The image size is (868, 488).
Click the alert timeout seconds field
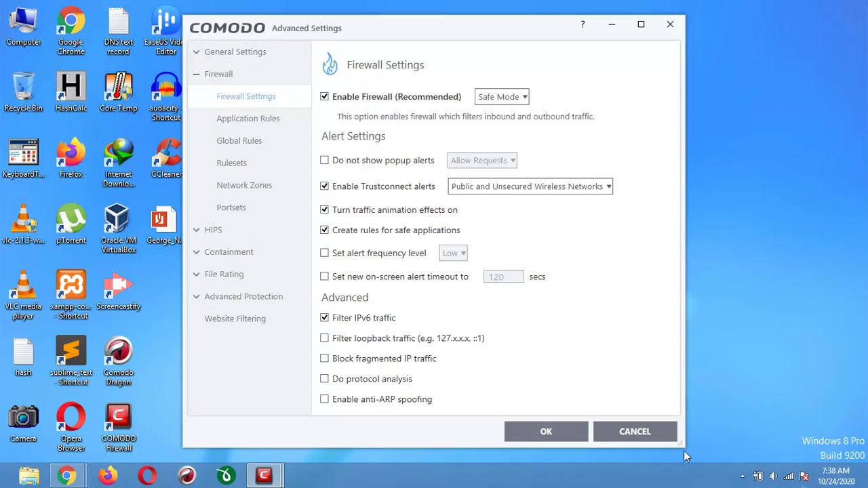pyautogui.click(x=503, y=277)
